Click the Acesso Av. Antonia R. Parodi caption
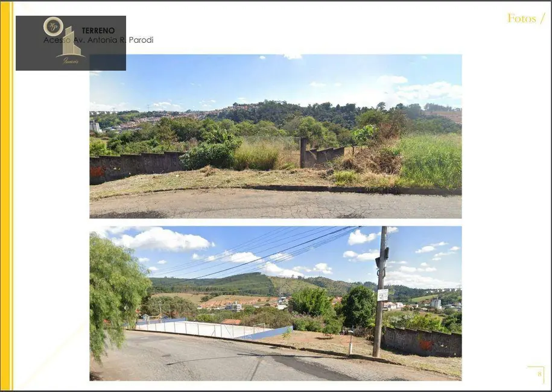 point(98,40)
